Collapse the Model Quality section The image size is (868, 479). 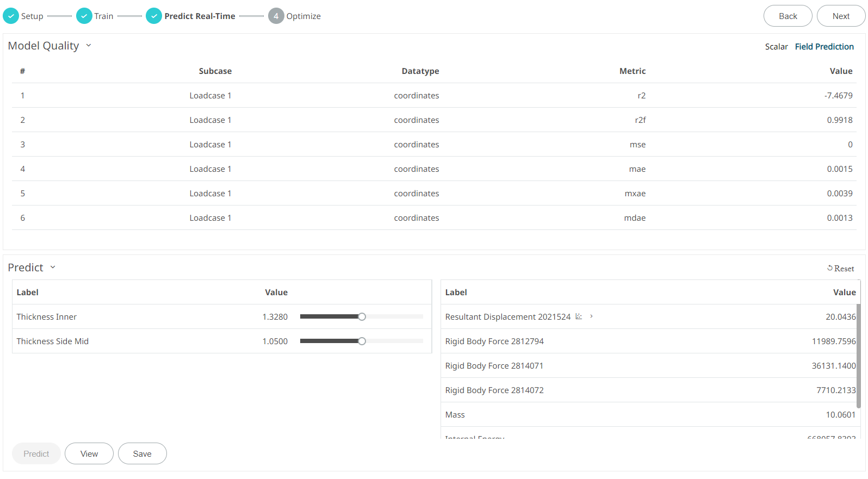click(89, 46)
